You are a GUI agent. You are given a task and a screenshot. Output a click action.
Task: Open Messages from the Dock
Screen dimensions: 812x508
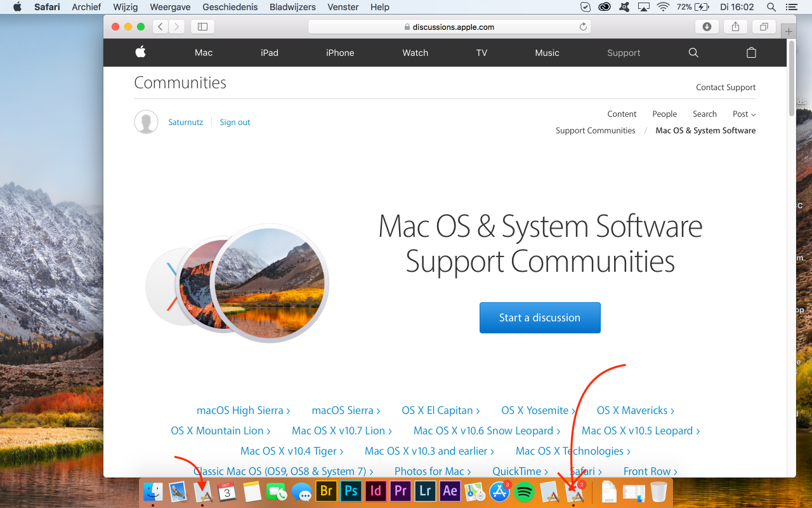301,491
